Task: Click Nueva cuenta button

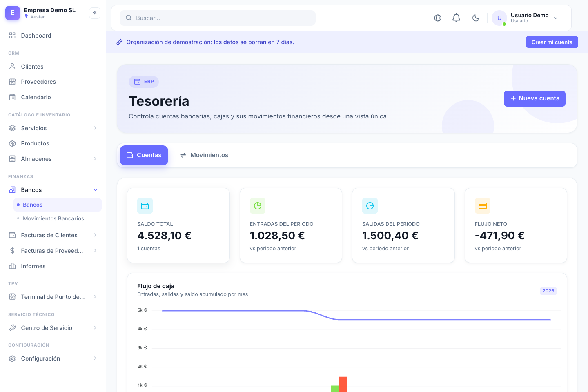Action: pyautogui.click(x=535, y=98)
